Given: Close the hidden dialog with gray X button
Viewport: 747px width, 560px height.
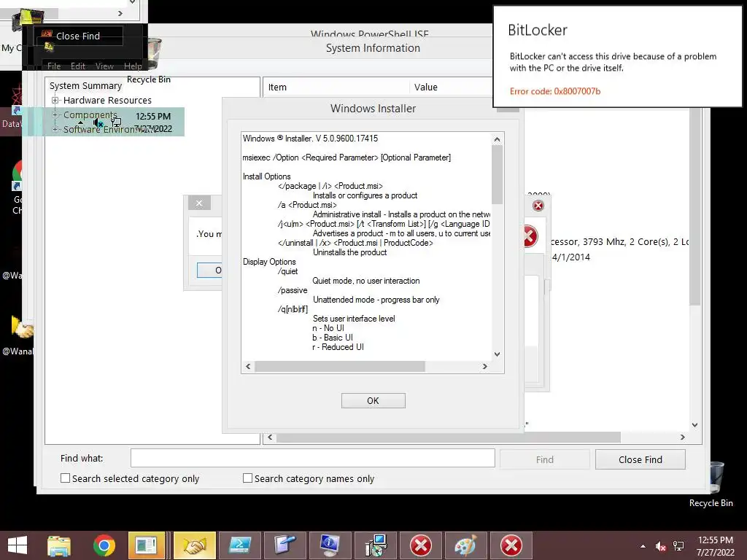Looking at the screenshot, I should (199, 203).
